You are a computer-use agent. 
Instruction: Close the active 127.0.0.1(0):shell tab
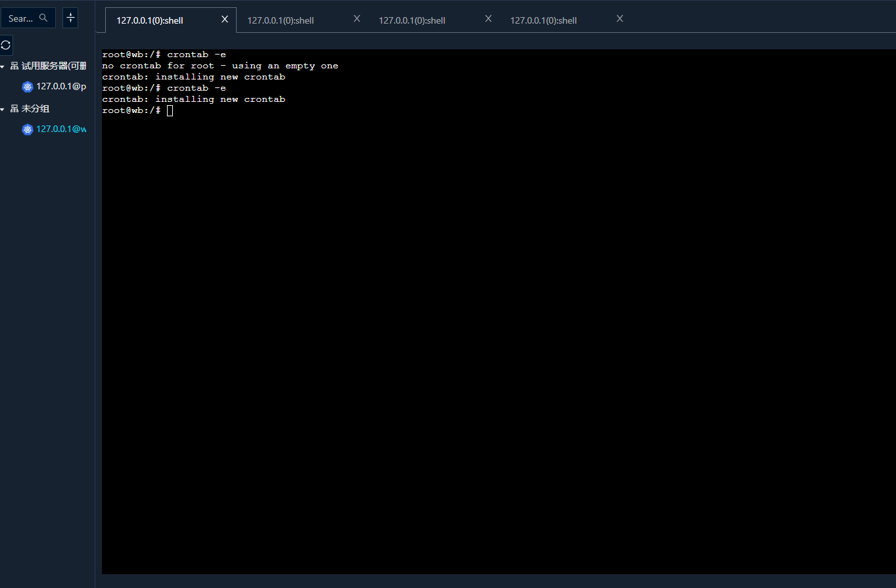(224, 19)
